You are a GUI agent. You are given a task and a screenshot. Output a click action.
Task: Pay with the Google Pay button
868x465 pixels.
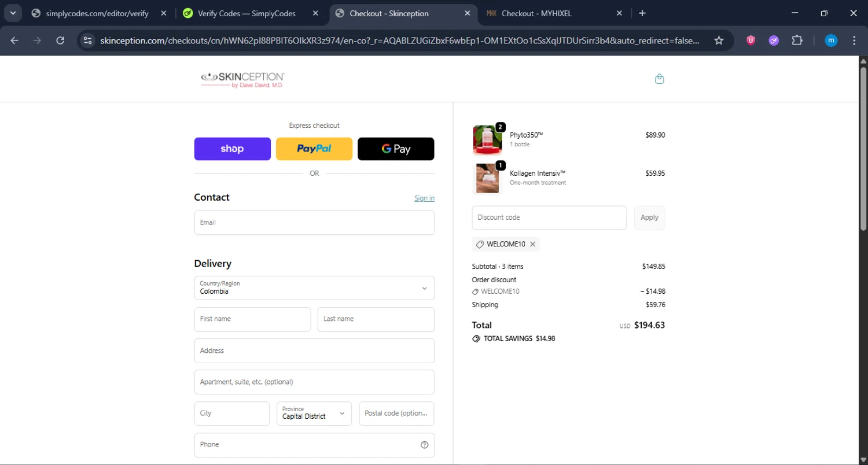[396, 149]
